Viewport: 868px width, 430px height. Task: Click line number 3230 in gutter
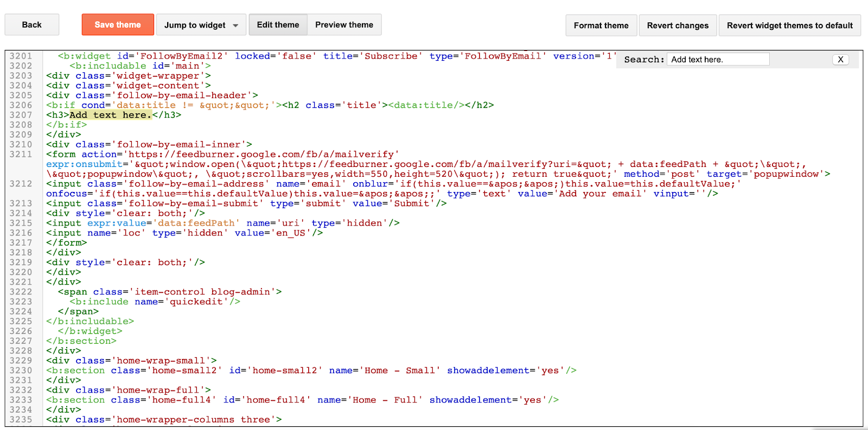[x=21, y=370]
